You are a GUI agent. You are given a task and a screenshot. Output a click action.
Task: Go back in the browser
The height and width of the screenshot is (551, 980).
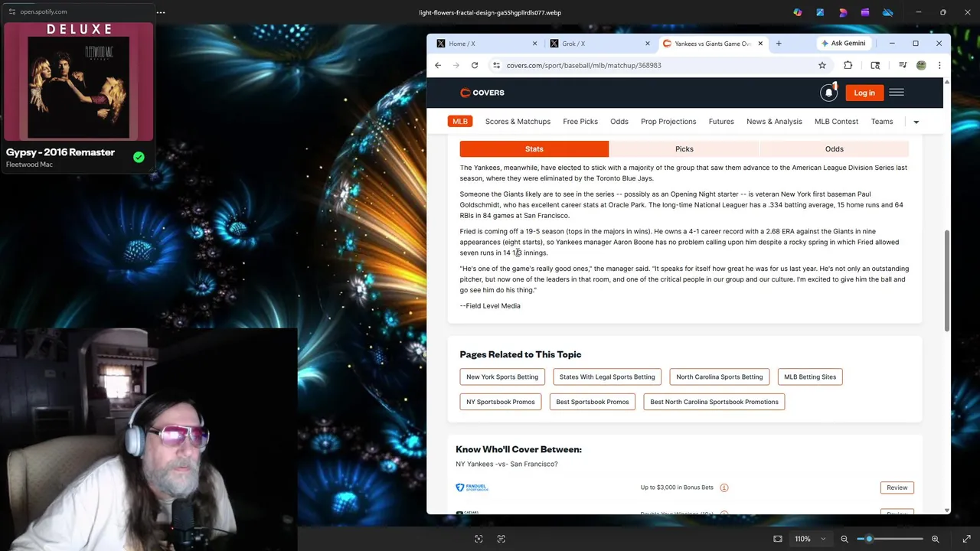pyautogui.click(x=438, y=65)
